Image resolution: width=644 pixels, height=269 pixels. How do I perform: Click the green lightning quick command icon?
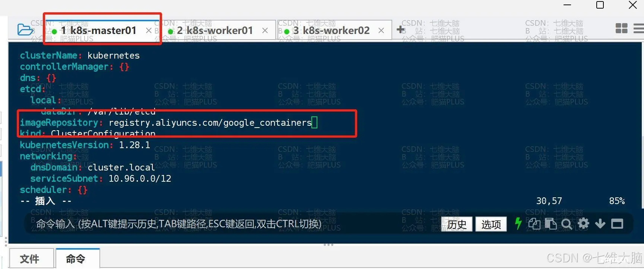518,223
